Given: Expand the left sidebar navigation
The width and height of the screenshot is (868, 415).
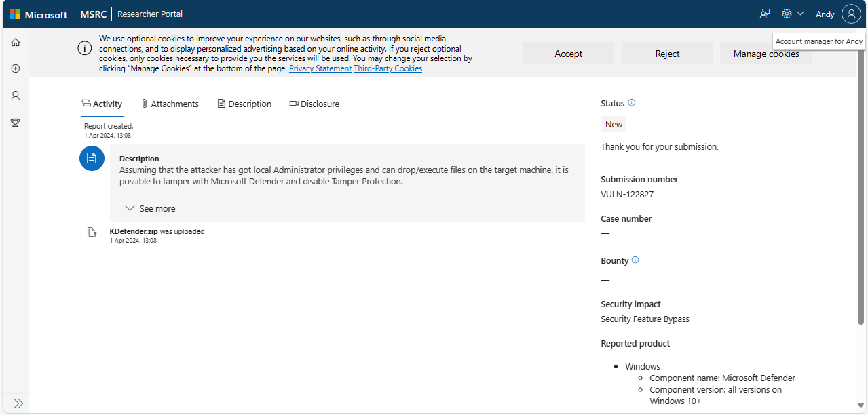Looking at the screenshot, I should pos(18,403).
